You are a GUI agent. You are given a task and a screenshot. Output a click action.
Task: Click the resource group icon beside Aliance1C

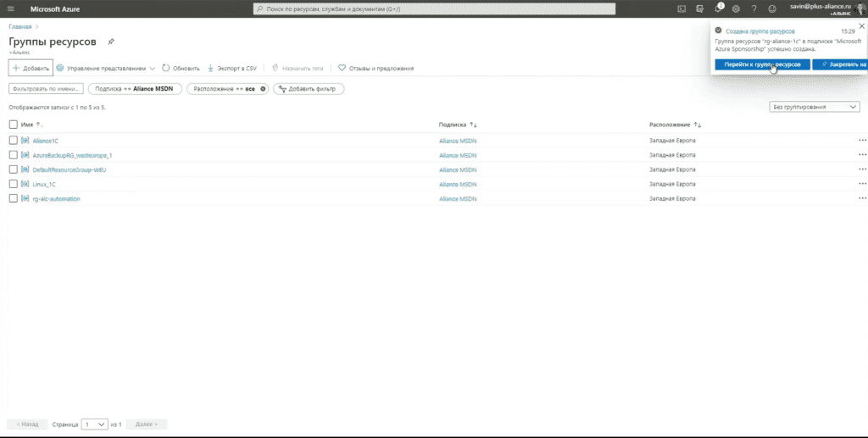25,141
